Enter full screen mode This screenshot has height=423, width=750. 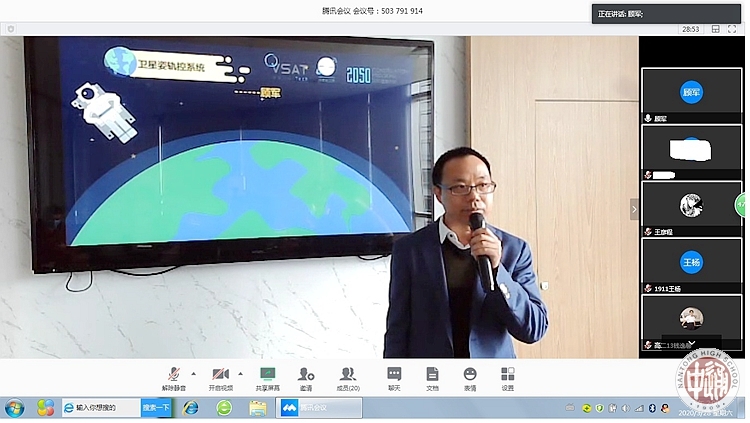pyautogui.click(x=734, y=29)
